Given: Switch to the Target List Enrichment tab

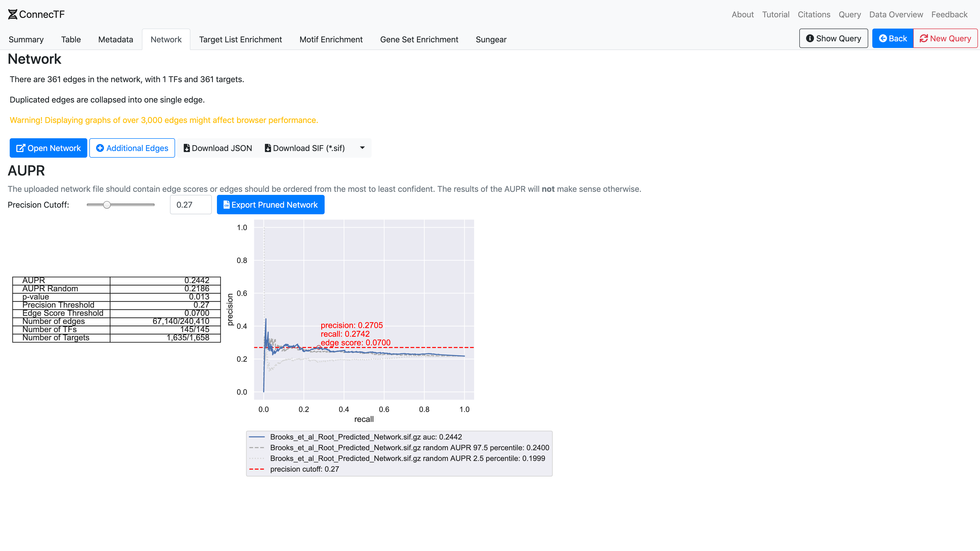Looking at the screenshot, I should 240,40.
